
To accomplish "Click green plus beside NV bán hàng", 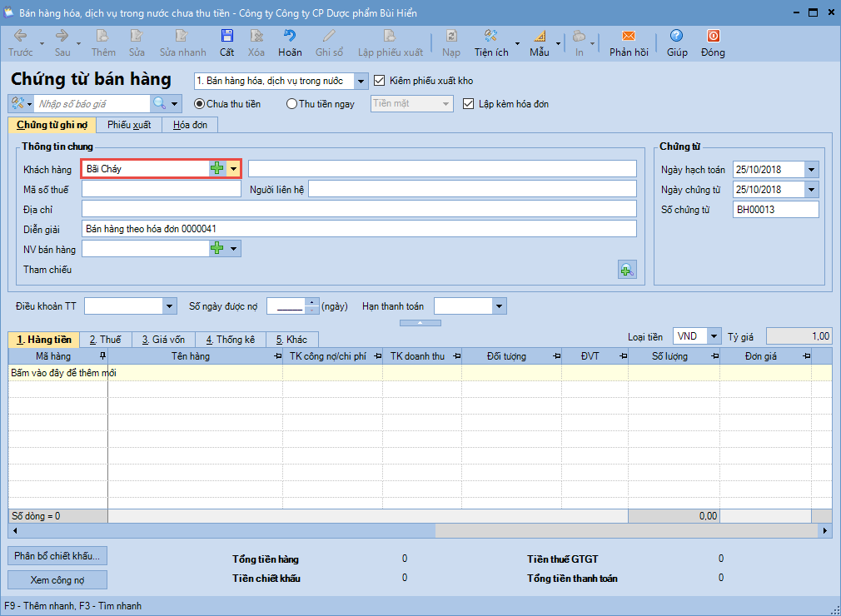I will 217,248.
